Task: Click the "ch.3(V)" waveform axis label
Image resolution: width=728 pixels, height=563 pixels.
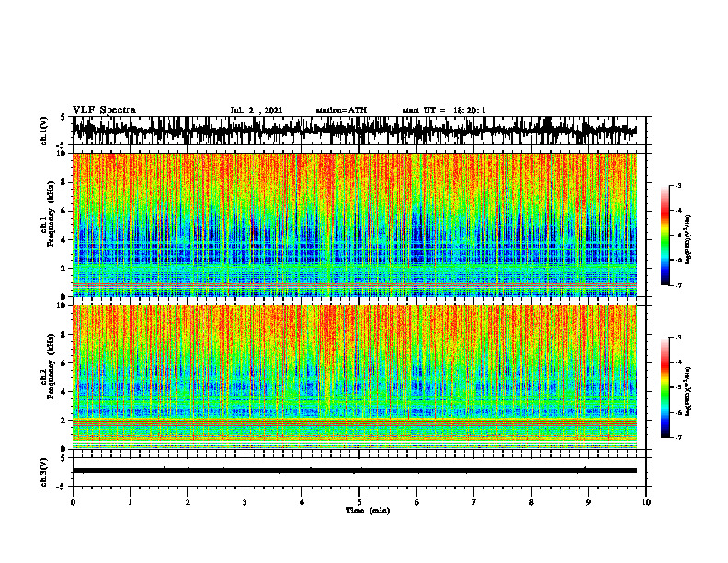Action: click(x=44, y=472)
